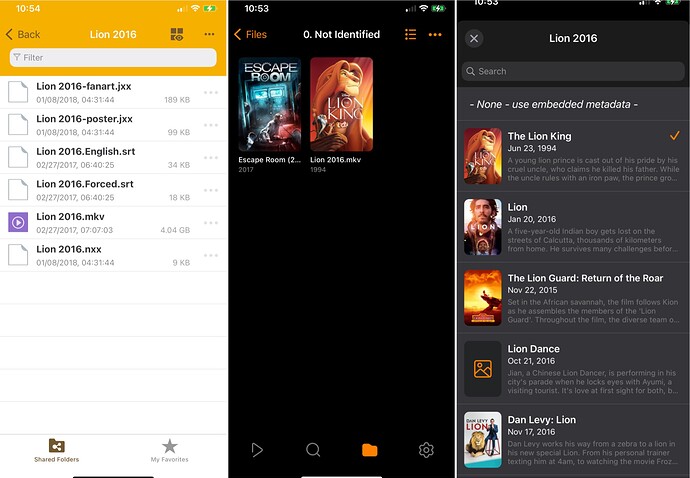This screenshot has height=478, width=690.
Task: Open the Lion 2016-poster.jxx file
Action: click(113, 125)
